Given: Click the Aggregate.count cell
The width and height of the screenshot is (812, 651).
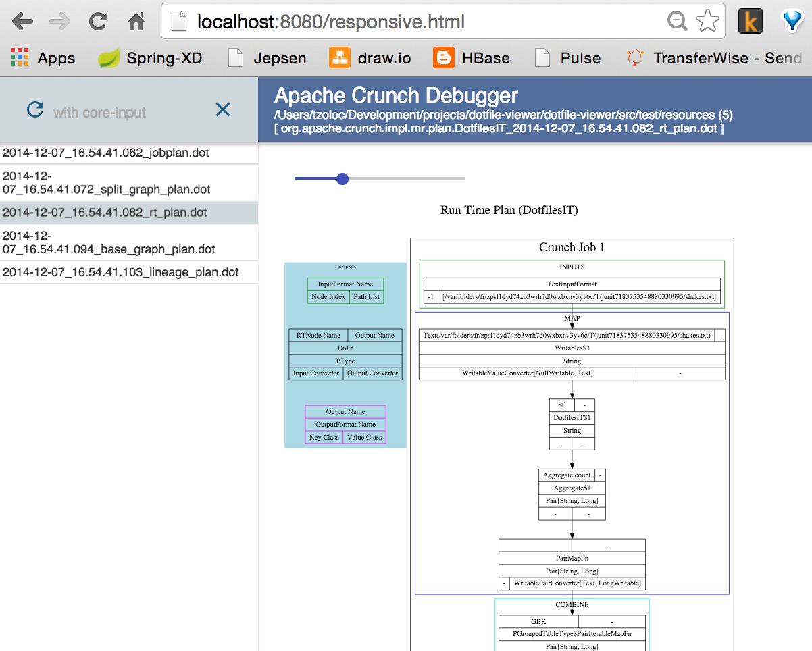Looking at the screenshot, I should coord(567,475).
